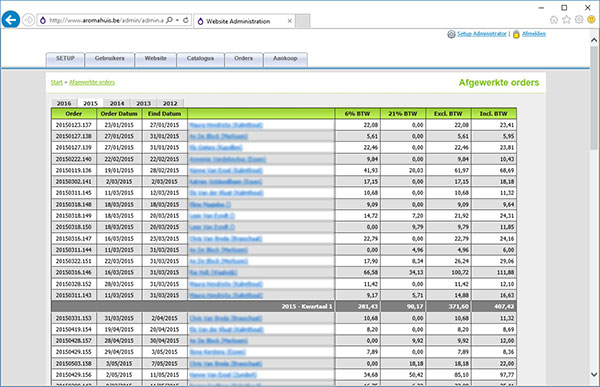Click the Order Datum column header
Viewport: 600px width, 387px height.
coord(119,114)
